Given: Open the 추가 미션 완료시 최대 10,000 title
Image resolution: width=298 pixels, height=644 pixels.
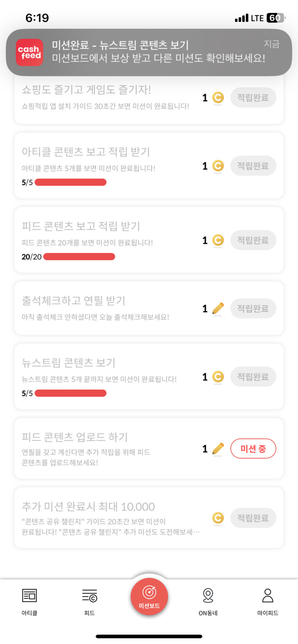Looking at the screenshot, I should (88, 506).
